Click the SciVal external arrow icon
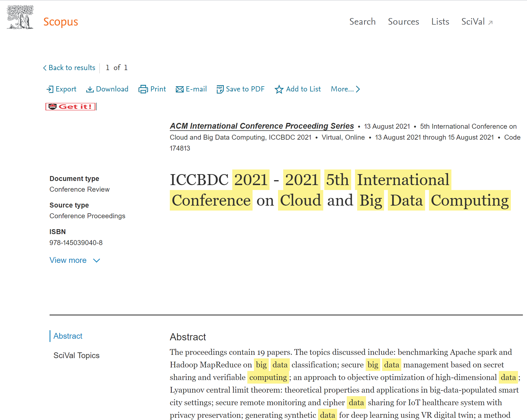Viewport: 527px width, 420px height. point(491,23)
